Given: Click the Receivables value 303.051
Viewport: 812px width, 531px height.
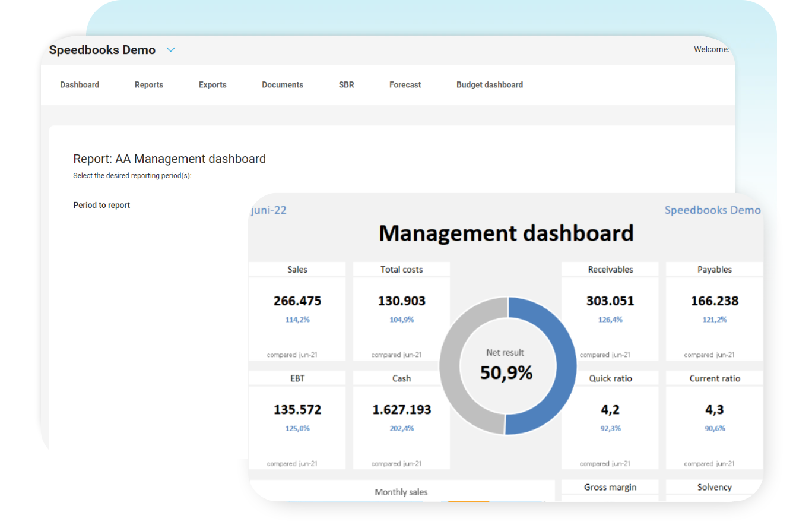Looking at the screenshot, I should tap(610, 301).
